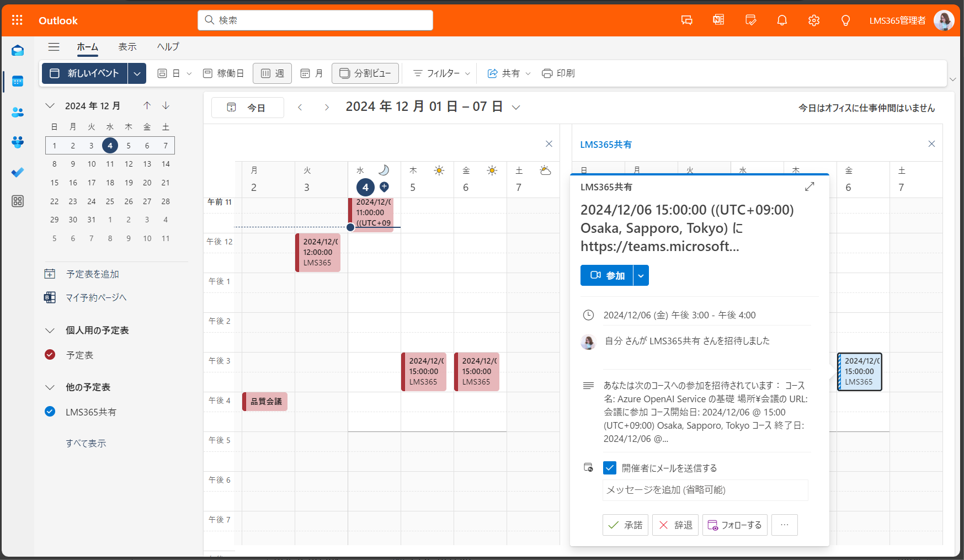Open the LMS365管理者 account avatar

pos(944,20)
